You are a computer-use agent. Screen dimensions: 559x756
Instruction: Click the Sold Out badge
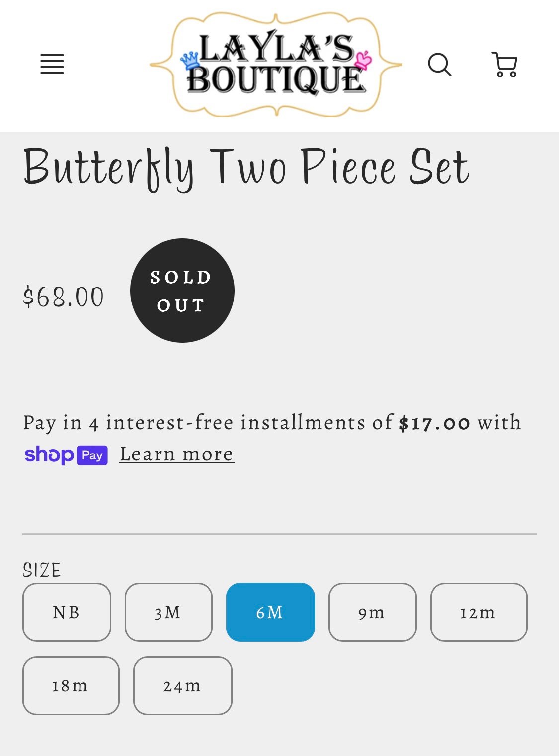pos(182,291)
